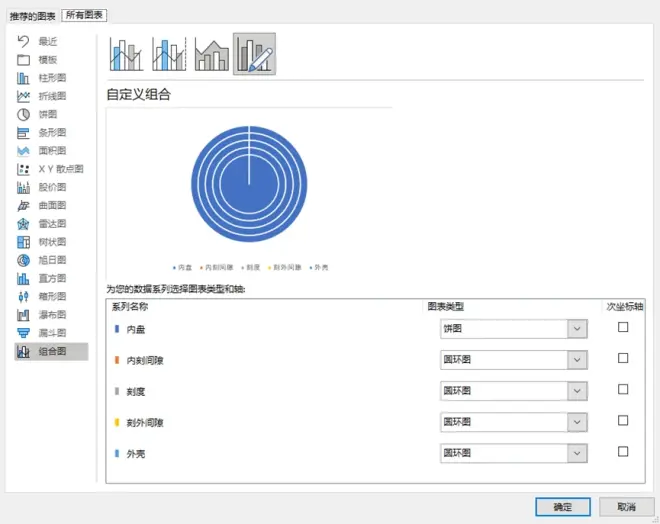660x524 pixels.
Task: Select 折线图 line chart category
Action: tap(51, 96)
